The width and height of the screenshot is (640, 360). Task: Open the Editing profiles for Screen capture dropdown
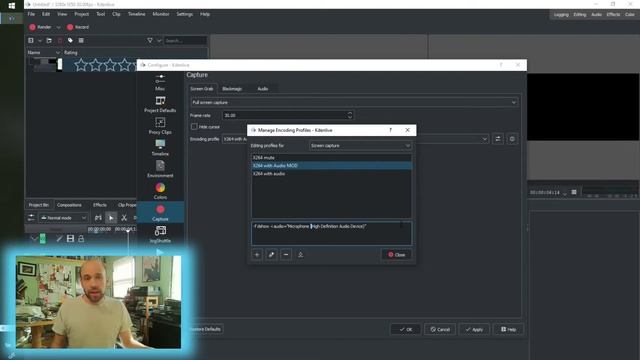tap(360, 146)
